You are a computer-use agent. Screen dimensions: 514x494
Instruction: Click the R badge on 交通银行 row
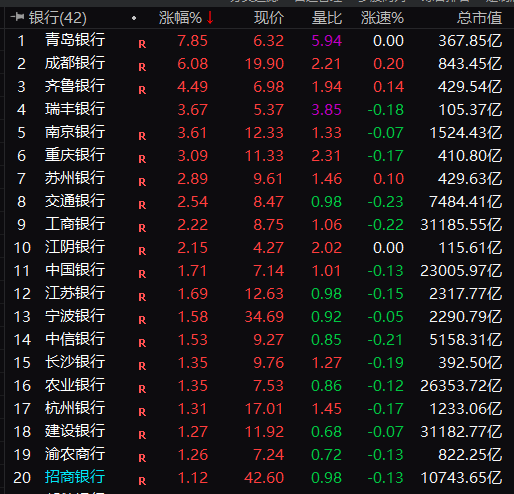pos(142,205)
